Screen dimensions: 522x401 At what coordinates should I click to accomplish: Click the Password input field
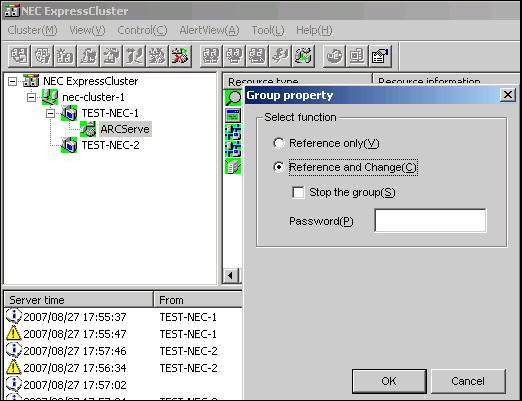click(x=430, y=221)
